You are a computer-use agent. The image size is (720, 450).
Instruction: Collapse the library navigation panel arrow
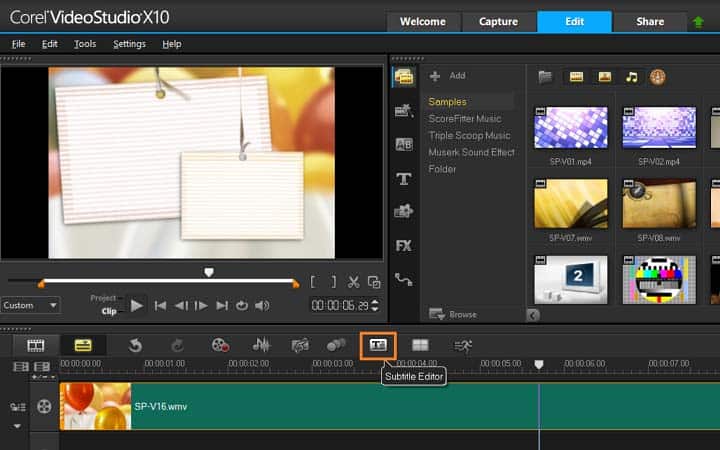533,315
